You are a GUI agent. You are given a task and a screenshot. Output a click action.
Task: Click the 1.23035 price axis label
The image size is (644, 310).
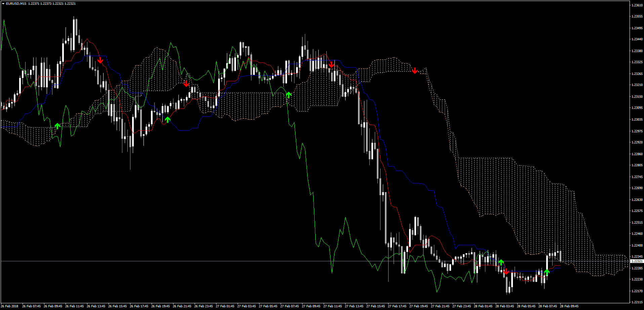click(637, 120)
